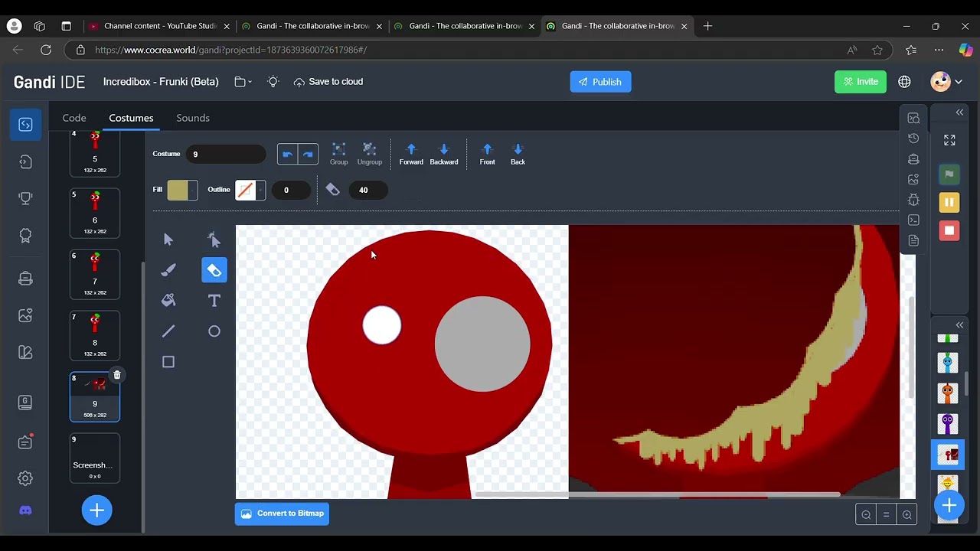980x551 pixels.
Task: Select costume thumbnail named 7
Action: tap(95, 274)
